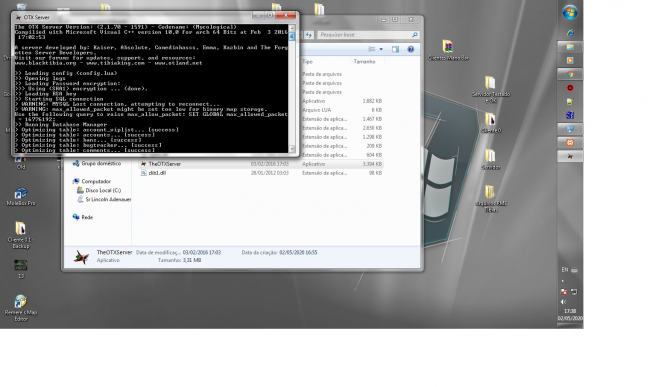The height and width of the screenshot is (387, 650).
Task: Open the Windows Start orb
Action: 570,12
